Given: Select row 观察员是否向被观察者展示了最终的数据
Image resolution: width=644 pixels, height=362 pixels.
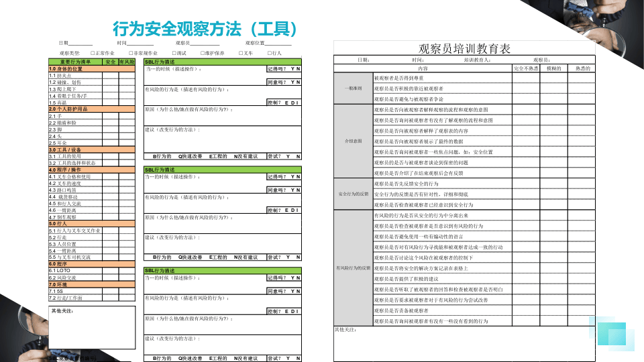Looking at the screenshot, I should pyautogui.click(x=484, y=141).
